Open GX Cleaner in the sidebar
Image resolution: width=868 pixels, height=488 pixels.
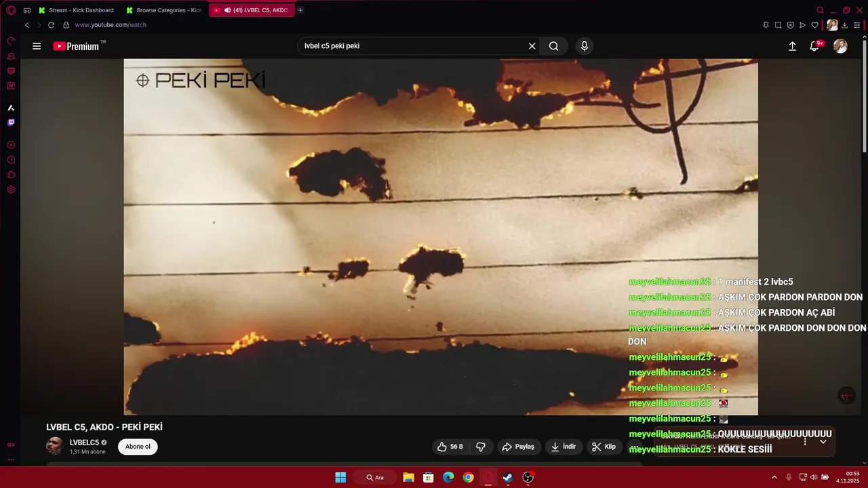click(x=11, y=56)
